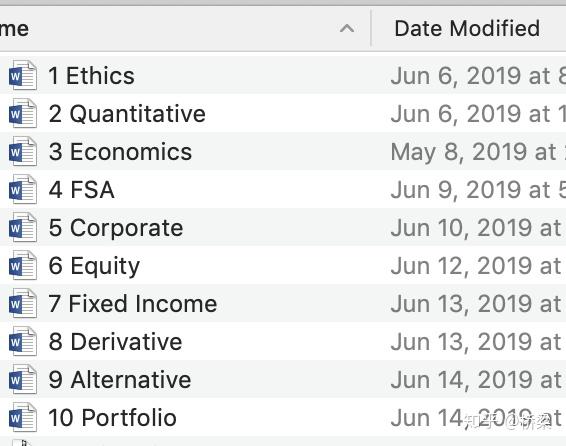Image resolution: width=566 pixels, height=446 pixels.
Task: Select the 7 Fixed Income file name
Action: pos(132,303)
